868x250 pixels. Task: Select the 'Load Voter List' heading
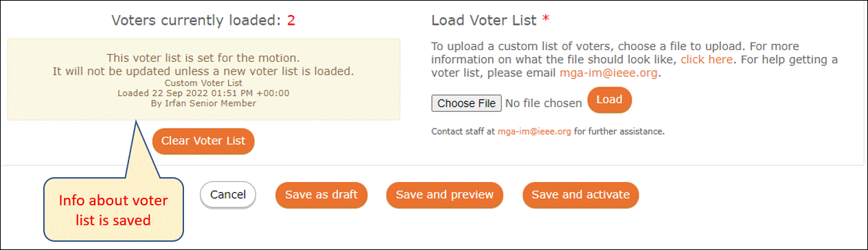pyautogui.click(x=483, y=20)
